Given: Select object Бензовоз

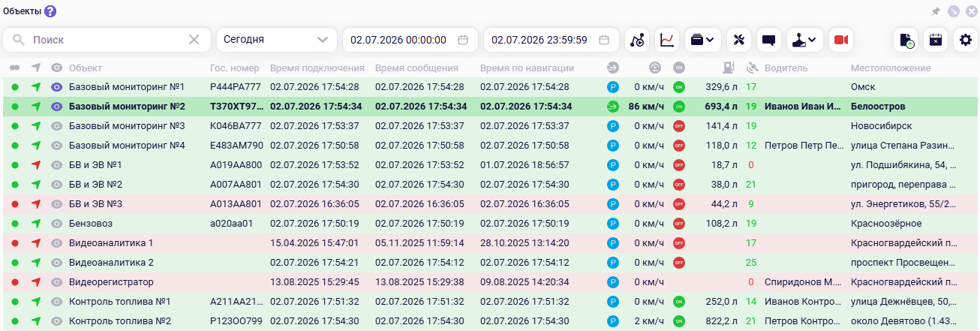Looking at the screenshot, I should [92, 223].
